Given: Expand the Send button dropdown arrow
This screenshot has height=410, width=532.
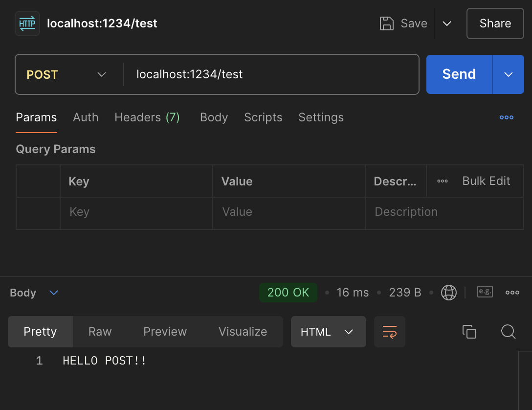Looking at the screenshot, I should [x=508, y=74].
